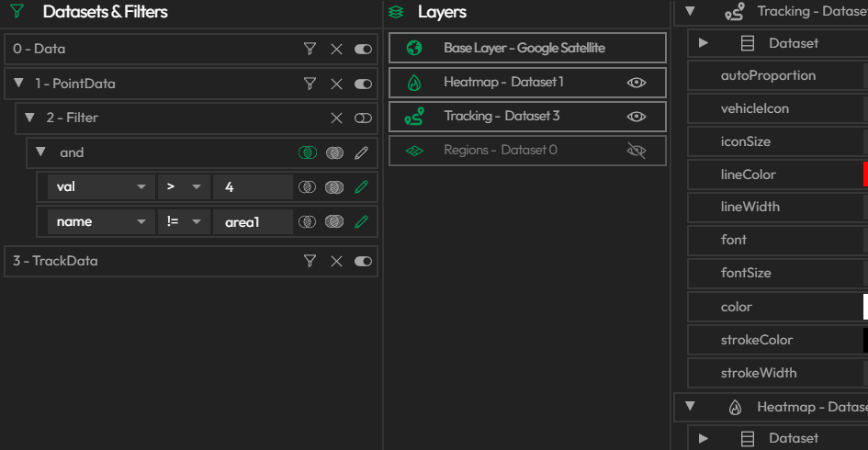Image resolution: width=868 pixels, height=450 pixels.
Task: Select the green intersection icon on 'and' row
Action: (x=308, y=152)
